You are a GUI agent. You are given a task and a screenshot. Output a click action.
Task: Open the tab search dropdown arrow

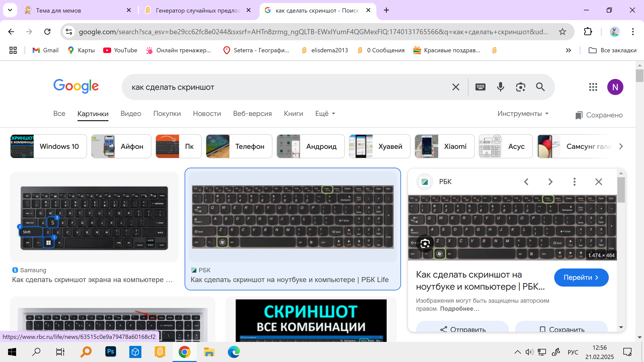coord(10,10)
